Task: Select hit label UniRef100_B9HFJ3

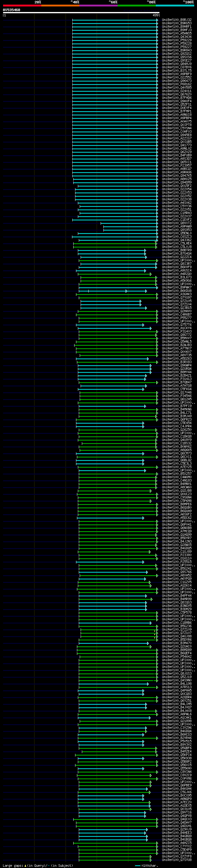Action: pyautogui.click(x=177, y=30)
